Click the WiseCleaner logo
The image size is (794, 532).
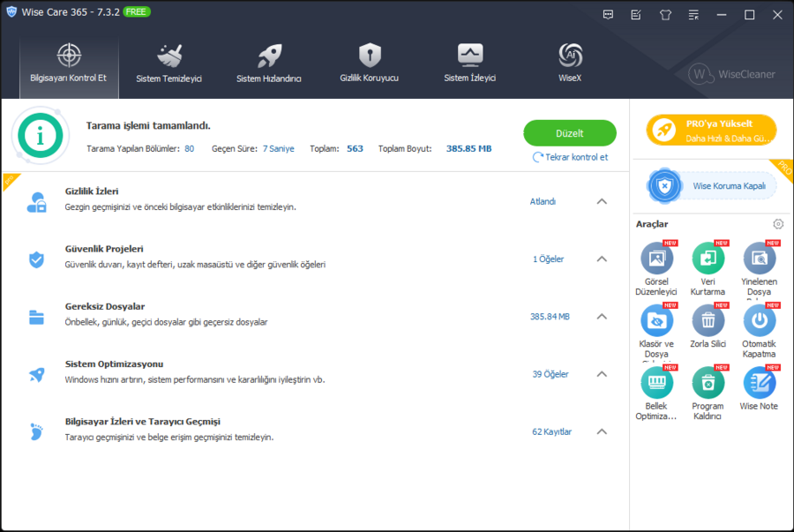click(x=731, y=74)
